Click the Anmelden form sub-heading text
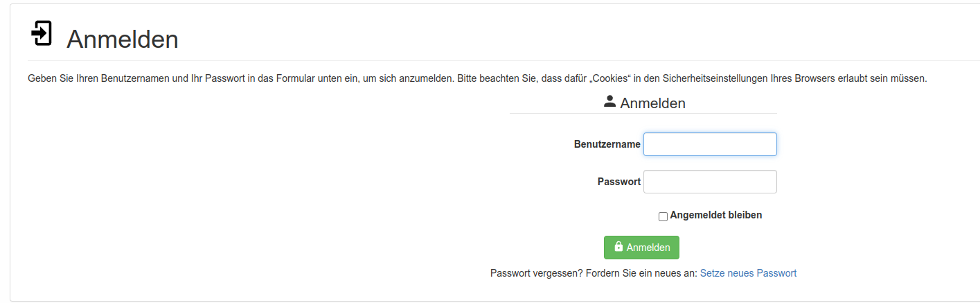This screenshot has height=303, width=980. [x=652, y=103]
